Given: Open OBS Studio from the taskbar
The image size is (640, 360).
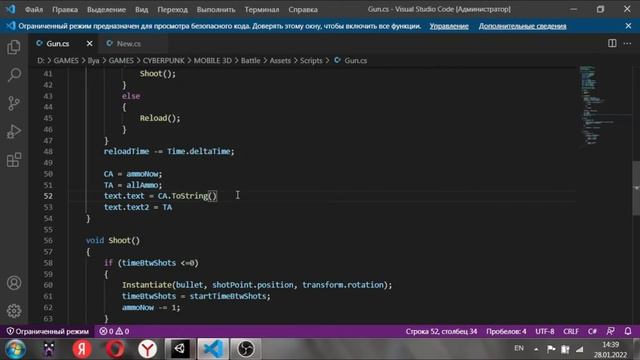Looking at the screenshot, I should [246, 349].
